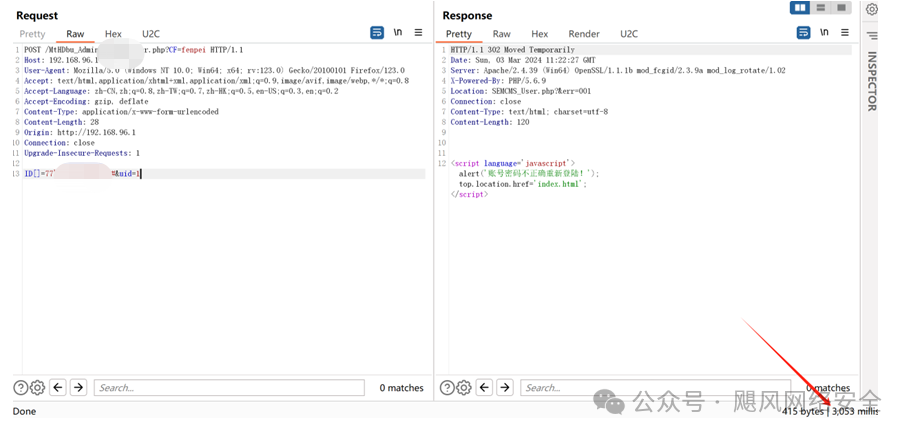This screenshot has height=437, width=910.
Task: Go to previous match in Request search
Action: point(57,388)
